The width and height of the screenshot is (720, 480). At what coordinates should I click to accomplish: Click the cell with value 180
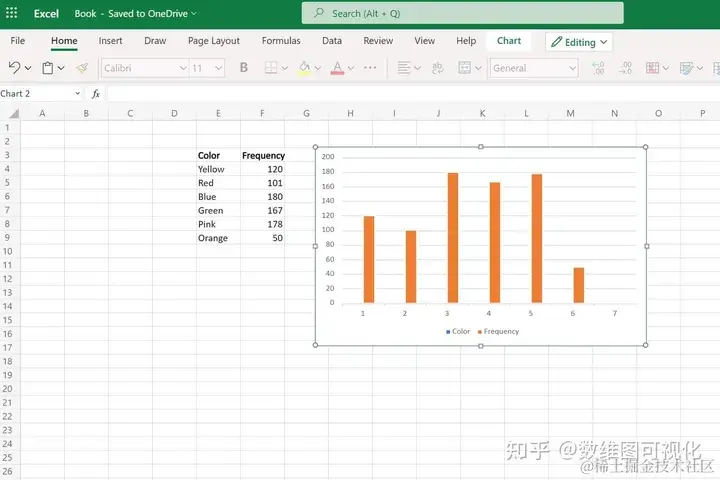coord(262,197)
